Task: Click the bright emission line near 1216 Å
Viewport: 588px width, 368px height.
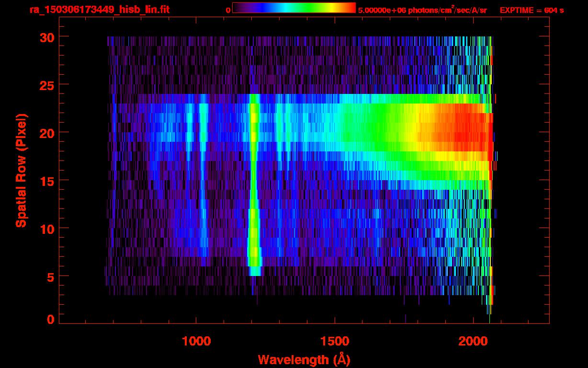Action: [x=254, y=184]
